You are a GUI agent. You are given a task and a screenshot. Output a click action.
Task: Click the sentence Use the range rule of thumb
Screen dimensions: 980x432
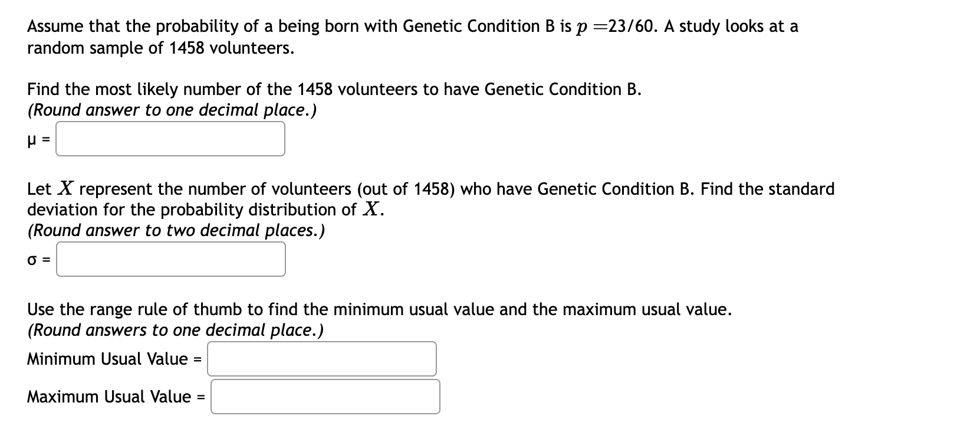point(380,309)
